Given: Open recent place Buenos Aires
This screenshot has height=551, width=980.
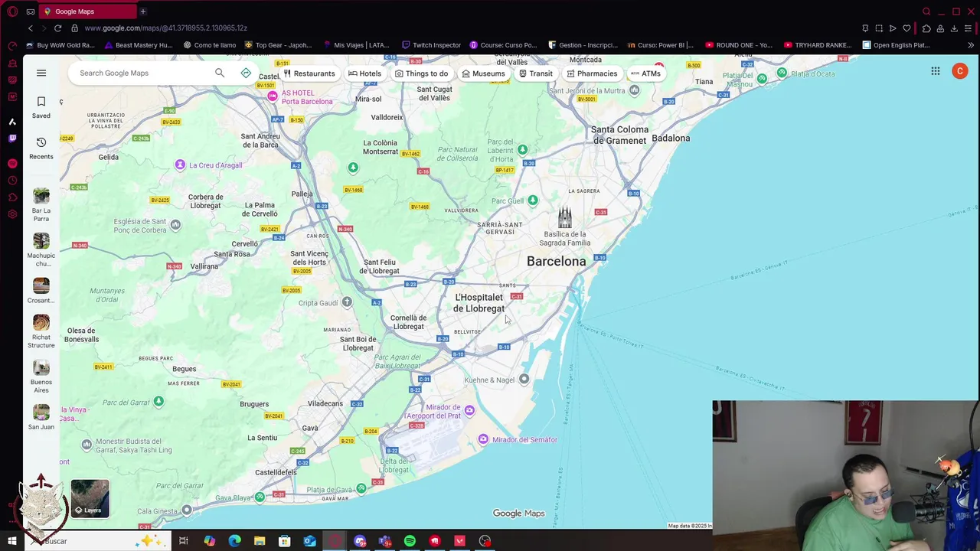Looking at the screenshot, I should click(41, 377).
